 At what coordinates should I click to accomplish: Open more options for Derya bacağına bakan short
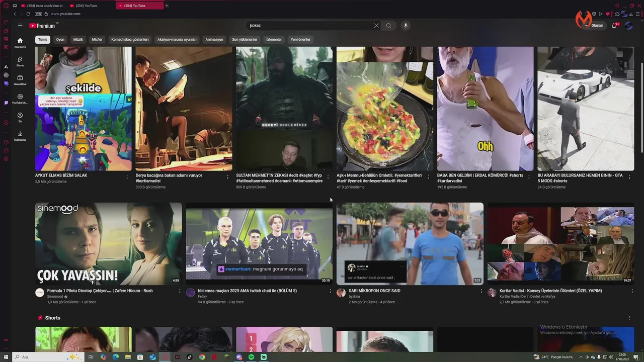click(x=227, y=177)
